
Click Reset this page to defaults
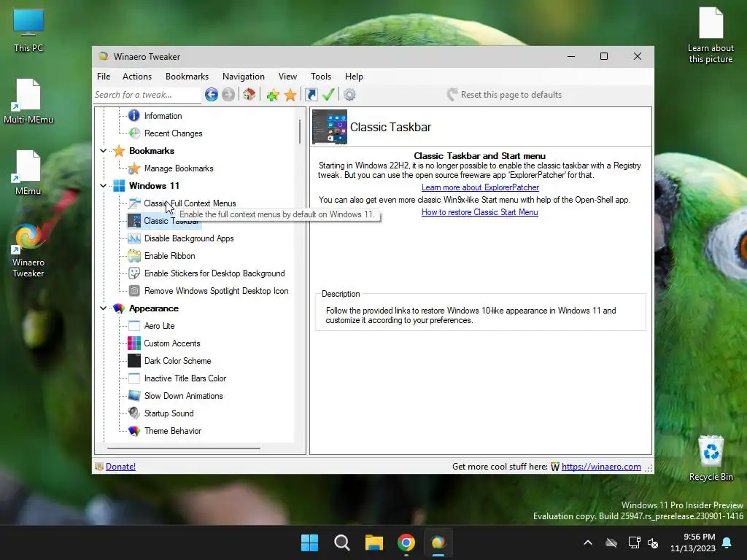pyautogui.click(x=505, y=95)
